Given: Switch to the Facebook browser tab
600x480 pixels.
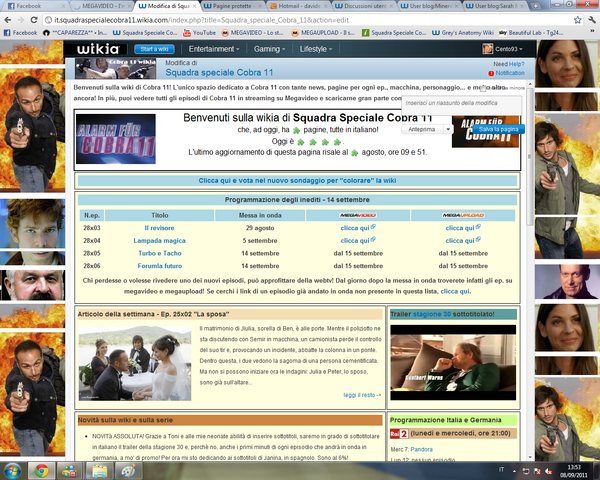Looking at the screenshot, I should click(35, 6).
